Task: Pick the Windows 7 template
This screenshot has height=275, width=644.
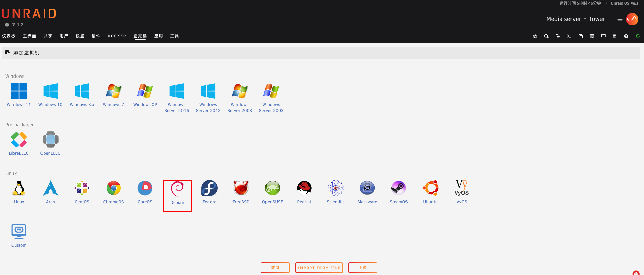Action: [114, 95]
